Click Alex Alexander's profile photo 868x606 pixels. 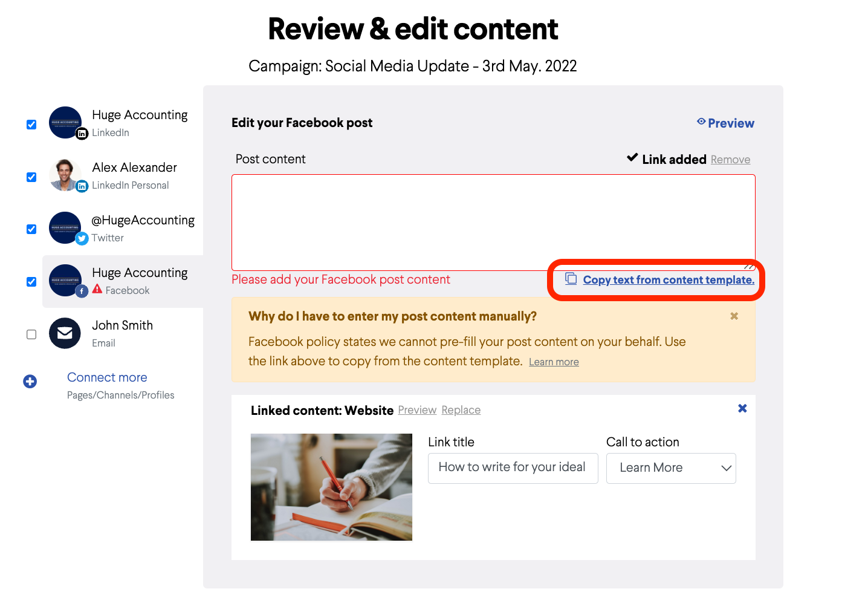(x=65, y=175)
